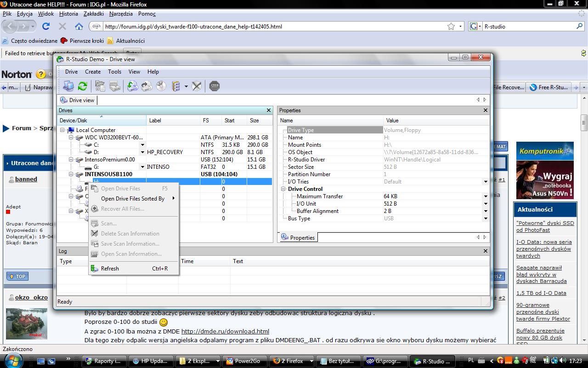The image size is (588, 368).
Task: Open the dropdown arrow beside the RAID toolbar icon
Action: click(x=186, y=86)
